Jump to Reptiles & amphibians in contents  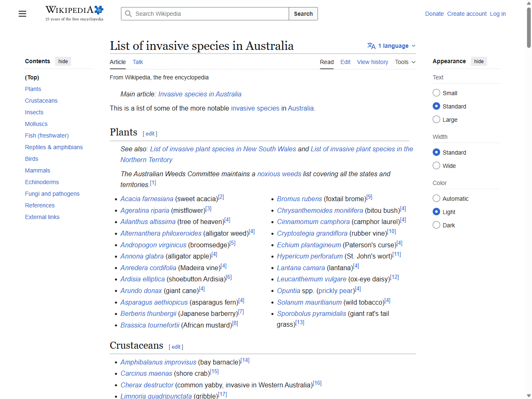tap(54, 147)
